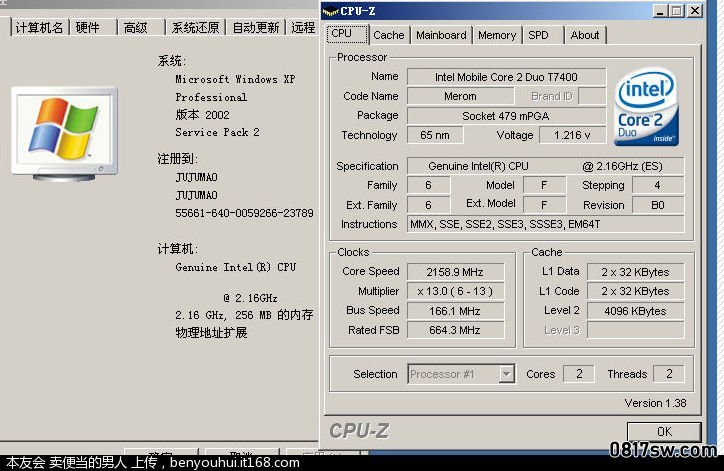Click Service Pack 2 text in System Properties
The height and width of the screenshot is (471, 724).
pyautogui.click(x=217, y=133)
